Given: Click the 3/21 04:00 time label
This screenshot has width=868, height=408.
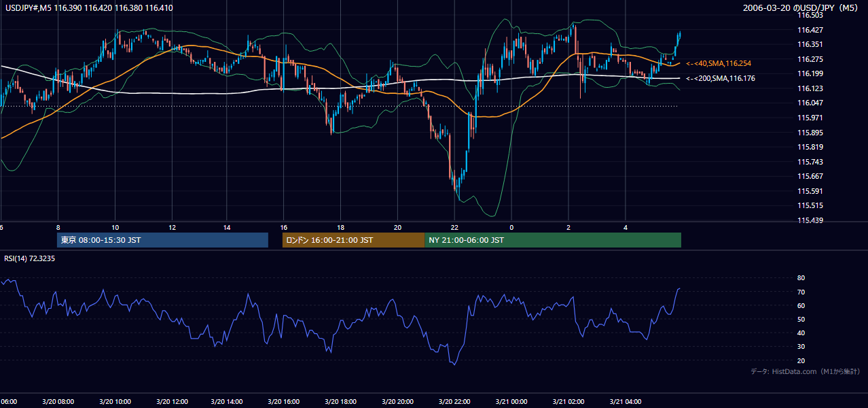Looking at the screenshot, I should 625,402.
